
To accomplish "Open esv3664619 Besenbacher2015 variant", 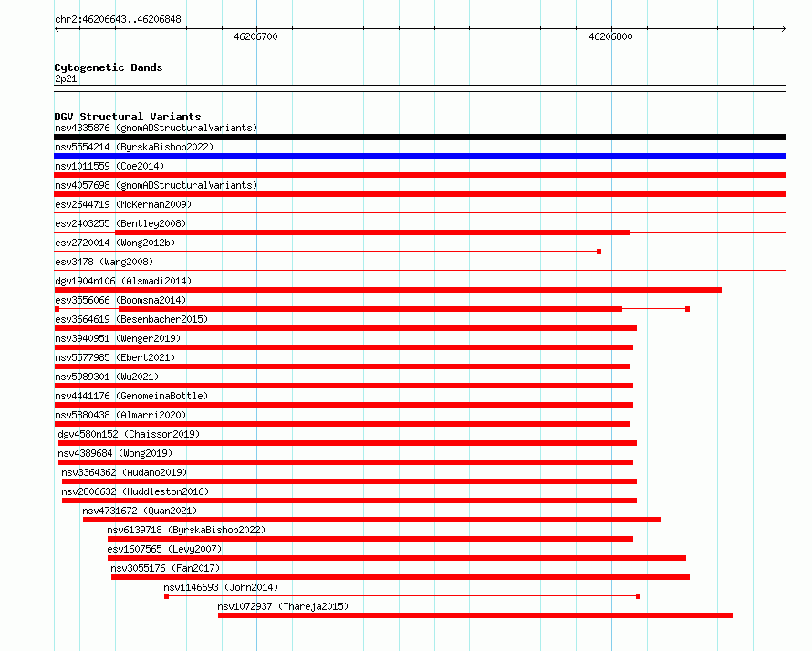I will (131, 319).
